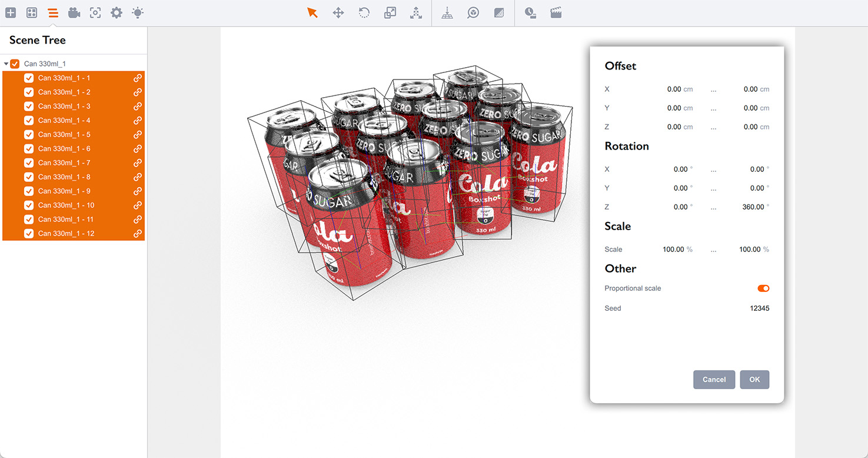The image size is (868, 458).
Task: Edit the Seed value 12345
Action: [759, 308]
